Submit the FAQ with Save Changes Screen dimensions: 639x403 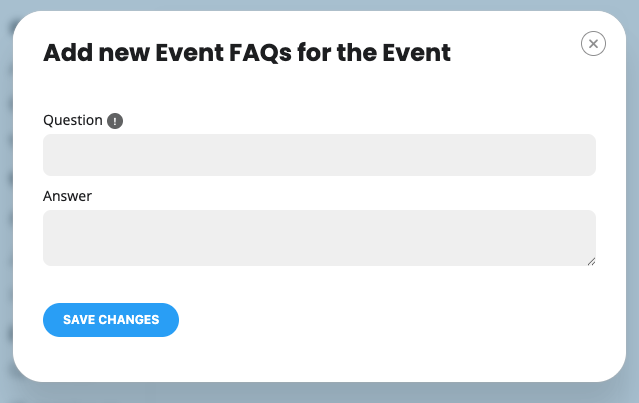tap(111, 320)
